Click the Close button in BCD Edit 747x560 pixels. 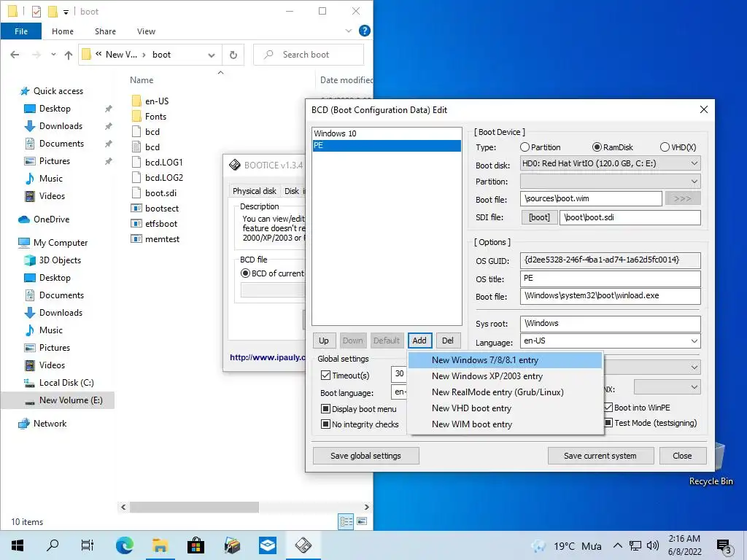[x=682, y=456]
